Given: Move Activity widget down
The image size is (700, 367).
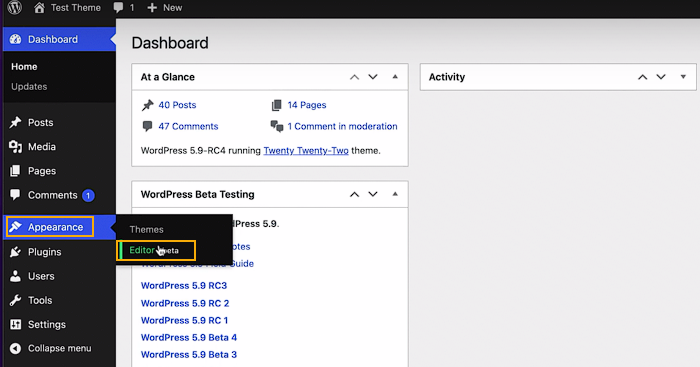Looking at the screenshot, I should point(661,77).
